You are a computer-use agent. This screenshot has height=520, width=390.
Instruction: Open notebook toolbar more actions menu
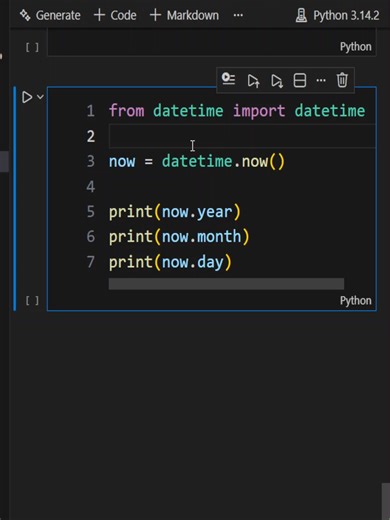(x=238, y=15)
